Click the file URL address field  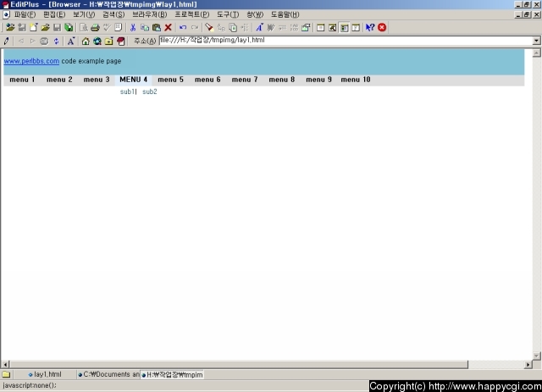pyautogui.click(x=339, y=41)
